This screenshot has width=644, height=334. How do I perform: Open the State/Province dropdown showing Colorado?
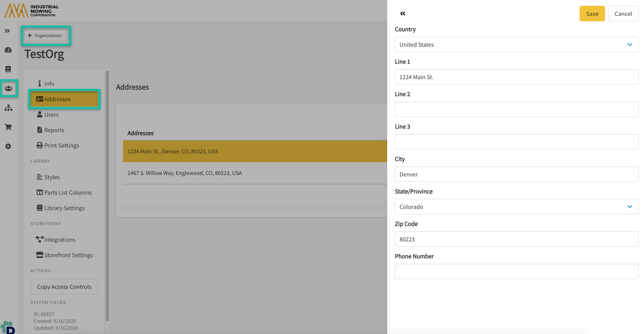pyautogui.click(x=516, y=207)
